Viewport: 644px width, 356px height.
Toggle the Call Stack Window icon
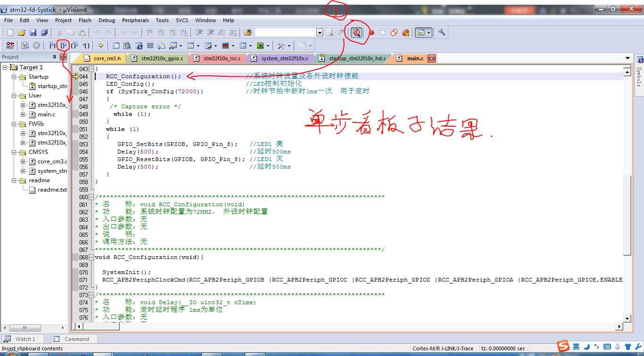coord(161,46)
